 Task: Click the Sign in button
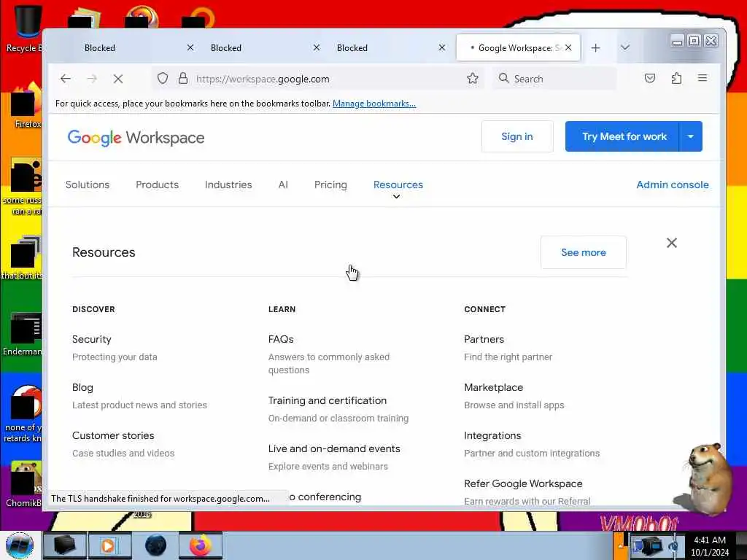click(x=517, y=136)
